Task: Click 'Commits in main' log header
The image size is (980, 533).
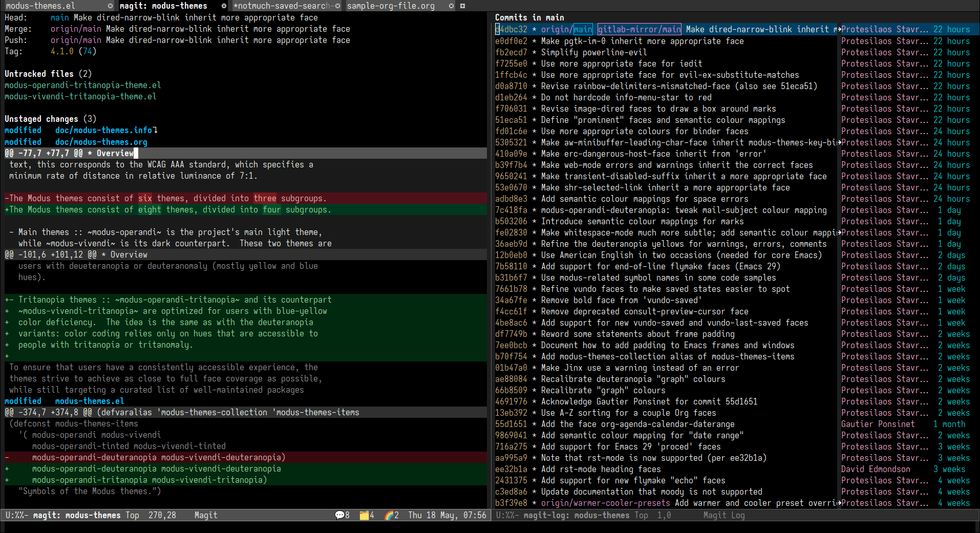Action: pyautogui.click(x=529, y=17)
